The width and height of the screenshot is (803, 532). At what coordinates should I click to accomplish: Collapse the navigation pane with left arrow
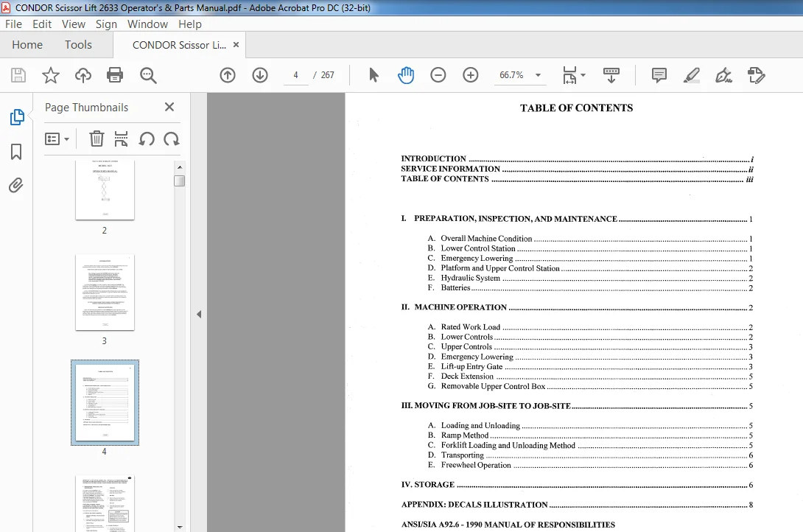(x=199, y=315)
